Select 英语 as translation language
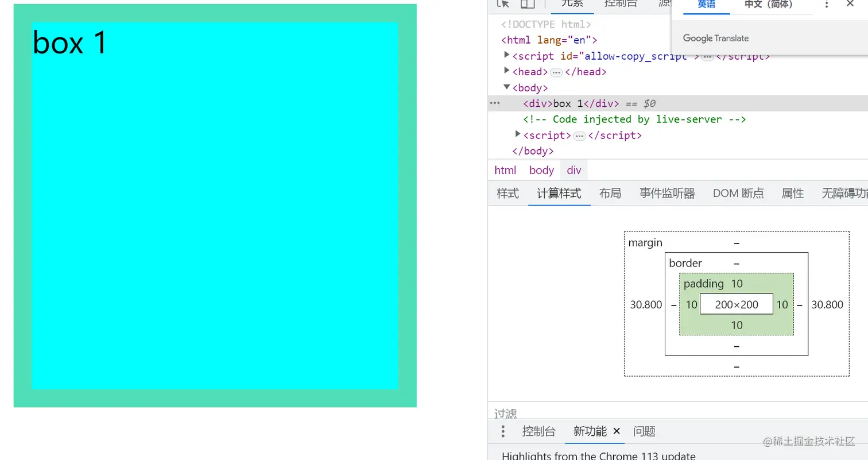The image size is (868, 460). click(706, 5)
